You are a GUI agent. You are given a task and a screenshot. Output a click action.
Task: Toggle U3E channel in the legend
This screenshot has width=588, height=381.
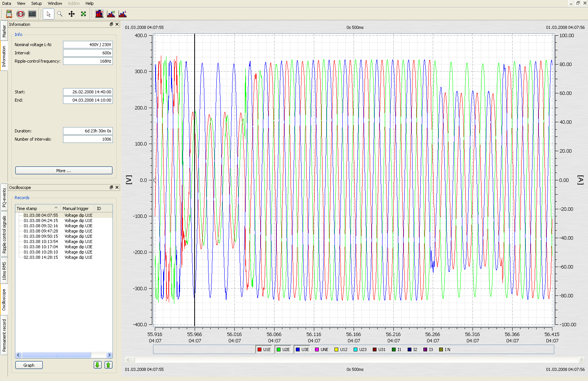point(302,349)
